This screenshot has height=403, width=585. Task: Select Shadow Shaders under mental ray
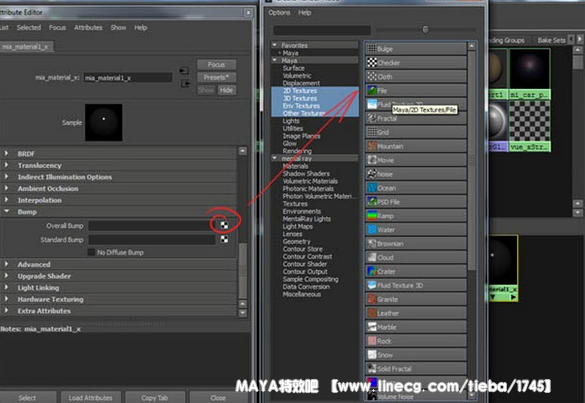[306, 174]
